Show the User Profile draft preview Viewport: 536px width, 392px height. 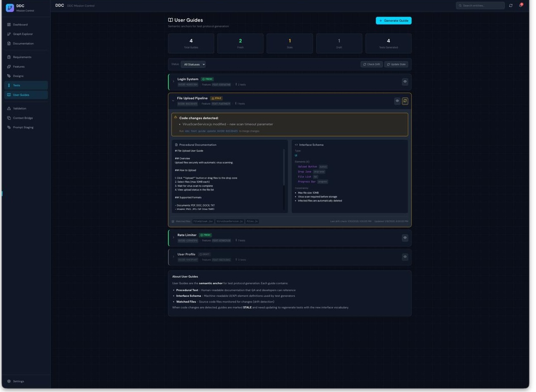tap(405, 256)
